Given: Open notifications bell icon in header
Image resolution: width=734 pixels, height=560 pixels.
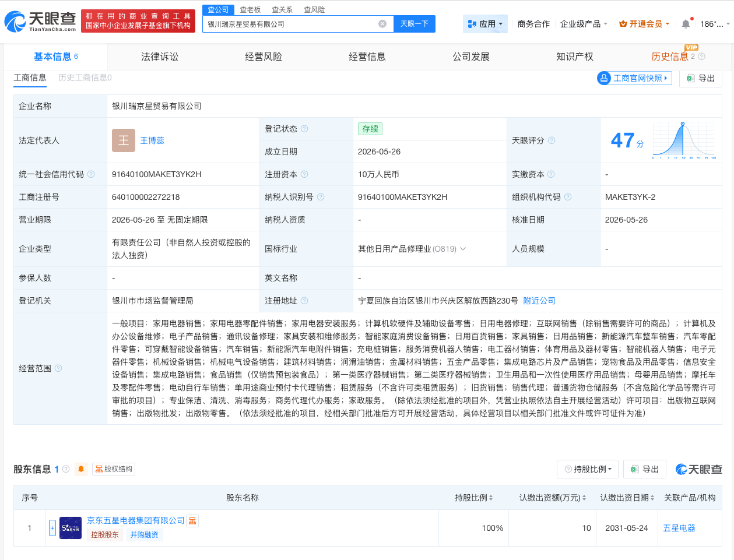Looking at the screenshot, I should [686, 24].
